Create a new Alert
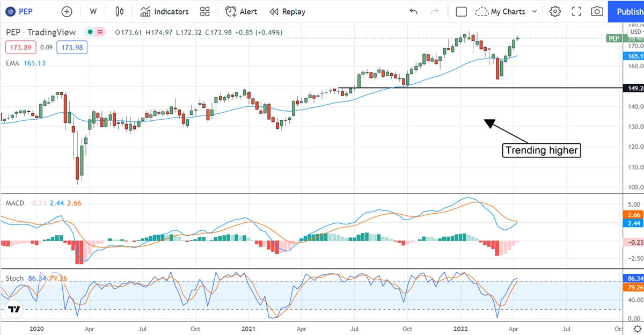Image resolution: width=644 pixels, height=335 pixels. click(241, 11)
